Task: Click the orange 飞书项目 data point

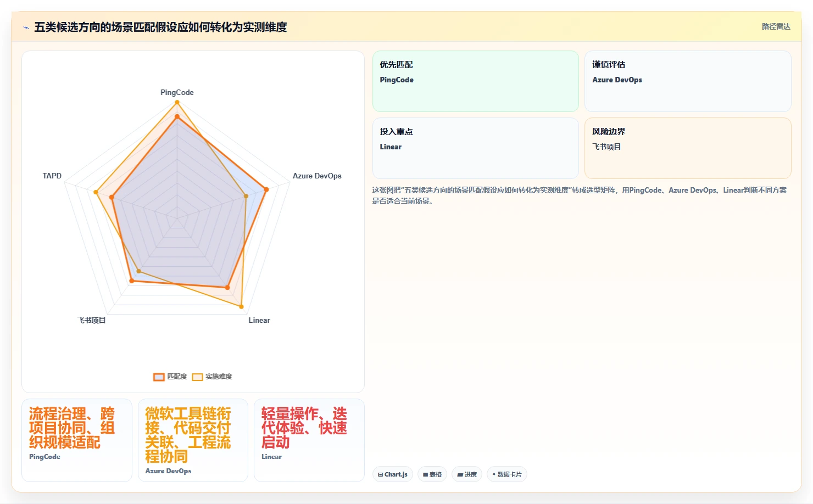Action: pyautogui.click(x=131, y=281)
